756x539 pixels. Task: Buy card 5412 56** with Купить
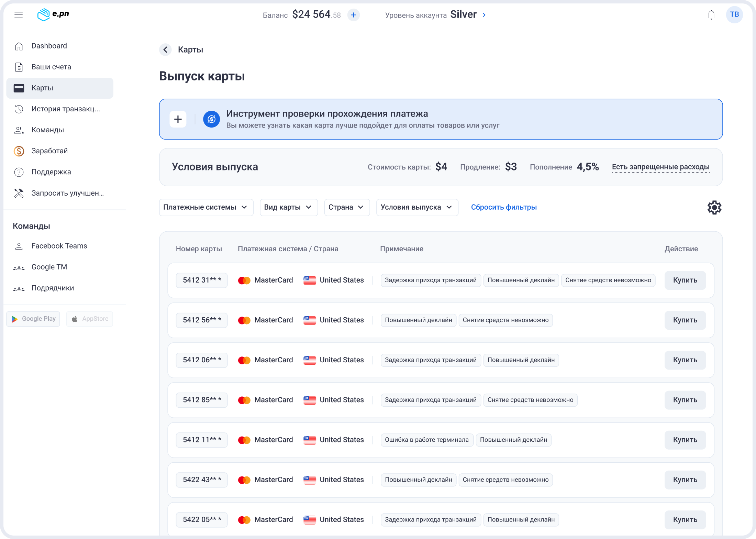click(x=685, y=320)
